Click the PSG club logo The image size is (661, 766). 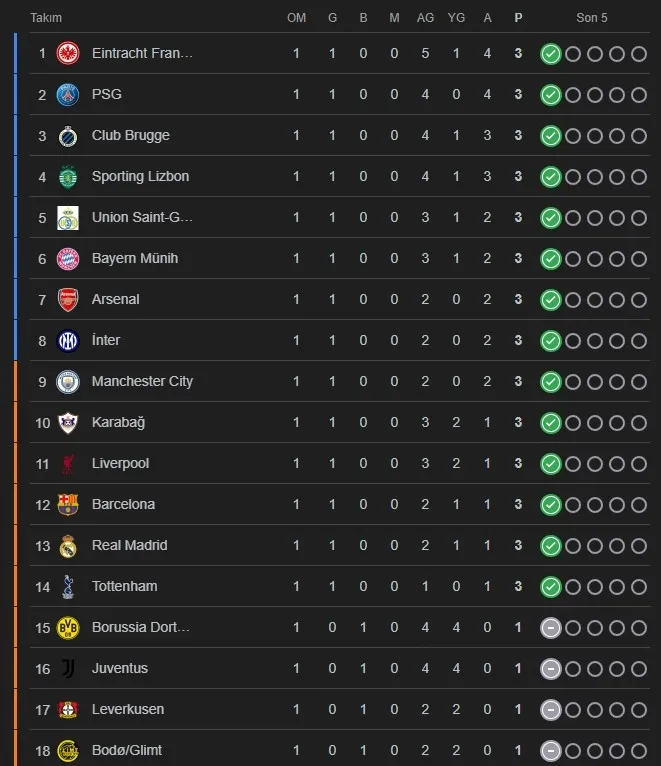click(68, 94)
